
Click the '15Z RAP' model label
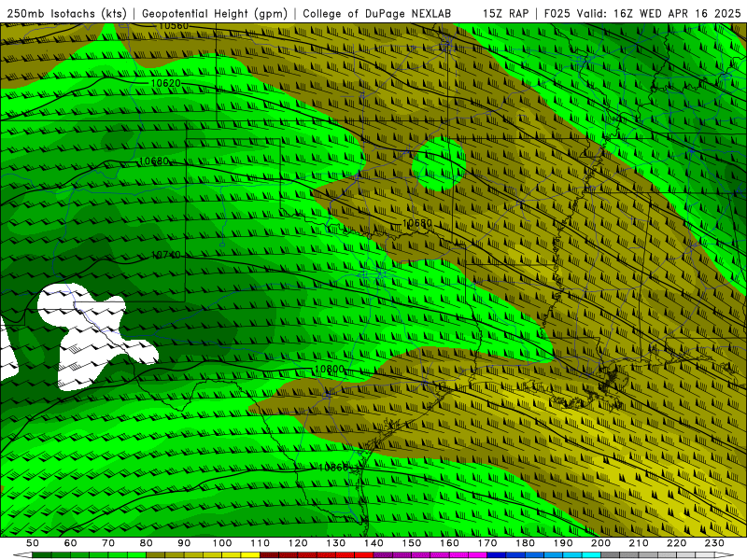coord(506,14)
